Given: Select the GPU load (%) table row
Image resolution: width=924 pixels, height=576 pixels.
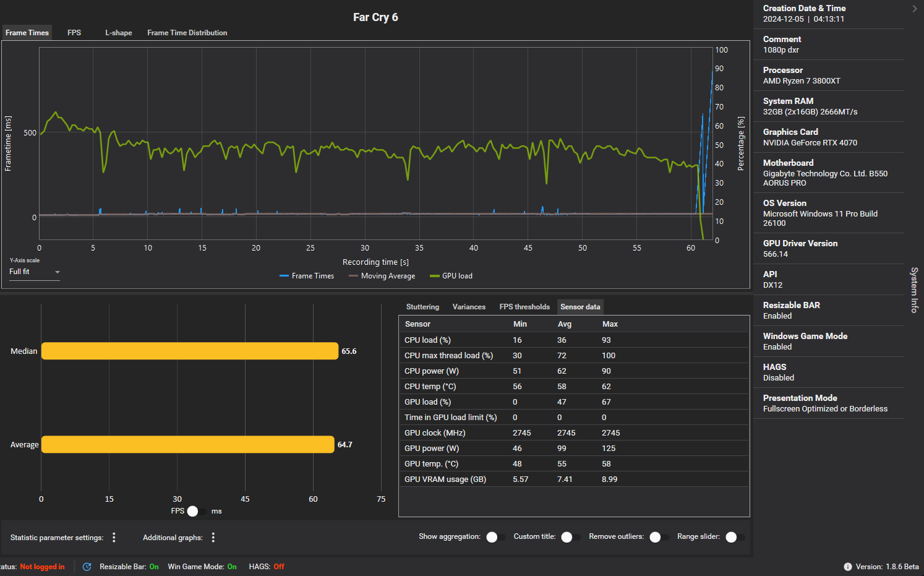Looking at the screenshot, I should (x=574, y=402).
